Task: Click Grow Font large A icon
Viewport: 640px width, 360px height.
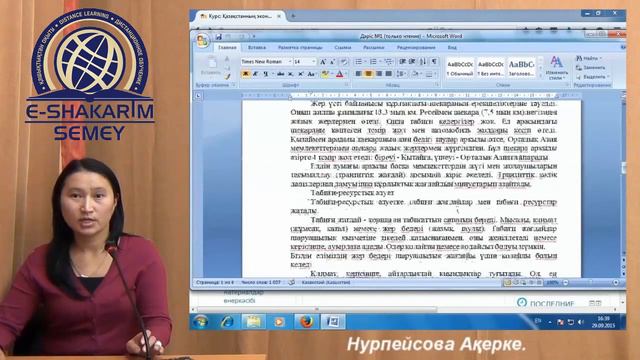Action: pos(322,62)
